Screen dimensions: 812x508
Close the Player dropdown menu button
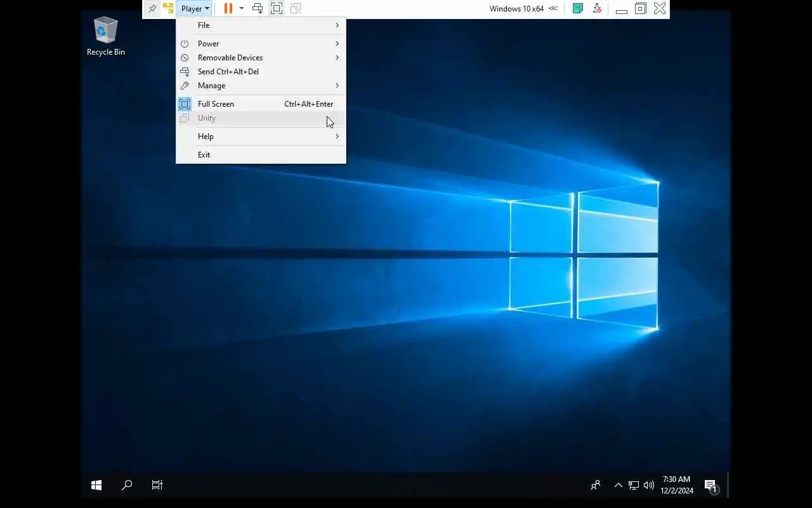(194, 8)
